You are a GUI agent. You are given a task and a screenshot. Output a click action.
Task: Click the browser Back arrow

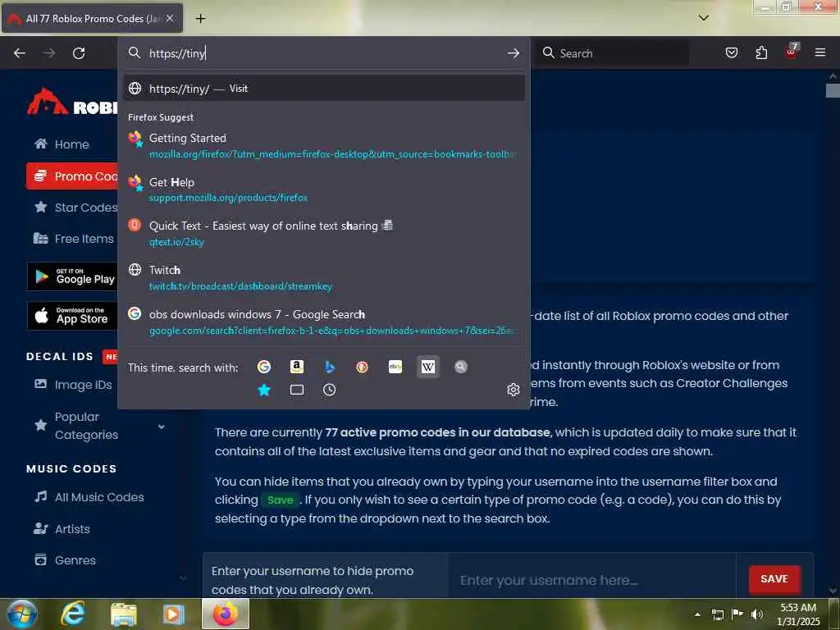click(20, 53)
